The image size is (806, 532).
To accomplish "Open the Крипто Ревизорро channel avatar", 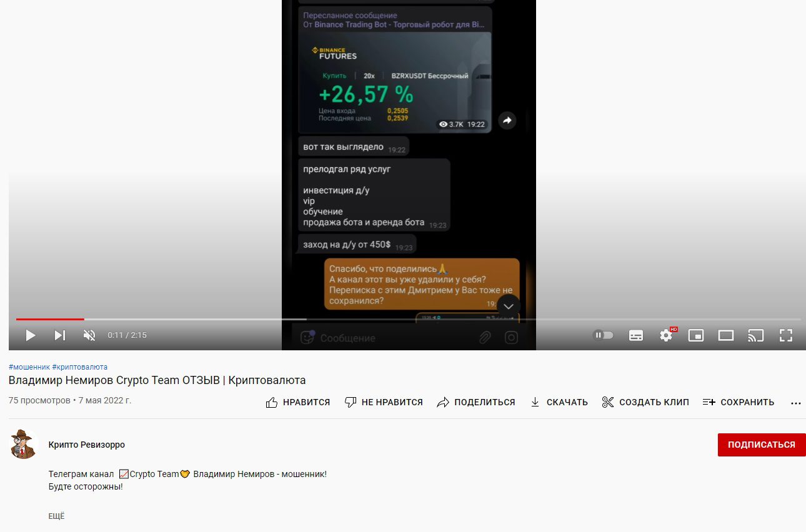I will [25, 445].
